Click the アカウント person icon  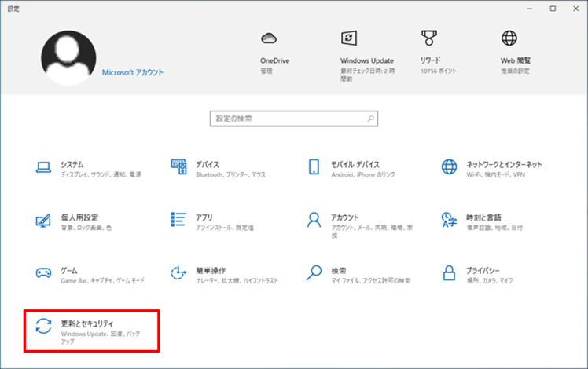point(314,220)
